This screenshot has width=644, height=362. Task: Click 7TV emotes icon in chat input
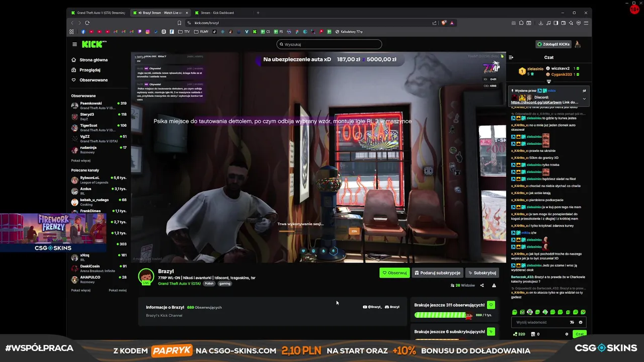[x=572, y=322]
